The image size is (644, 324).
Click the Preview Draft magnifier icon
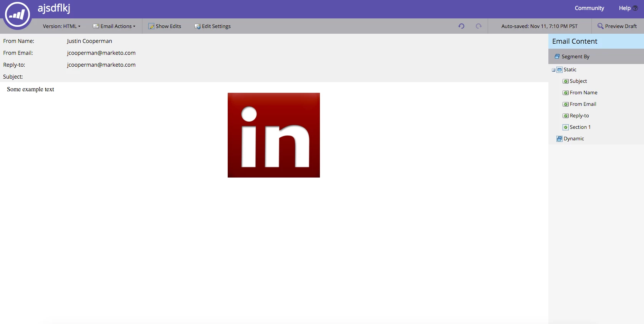pyautogui.click(x=600, y=26)
